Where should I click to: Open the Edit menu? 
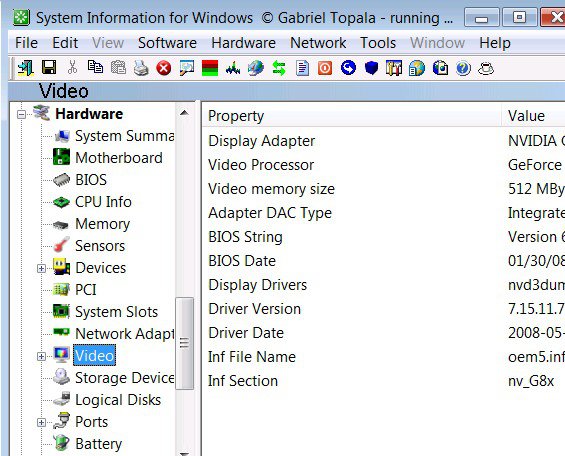(x=65, y=43)
